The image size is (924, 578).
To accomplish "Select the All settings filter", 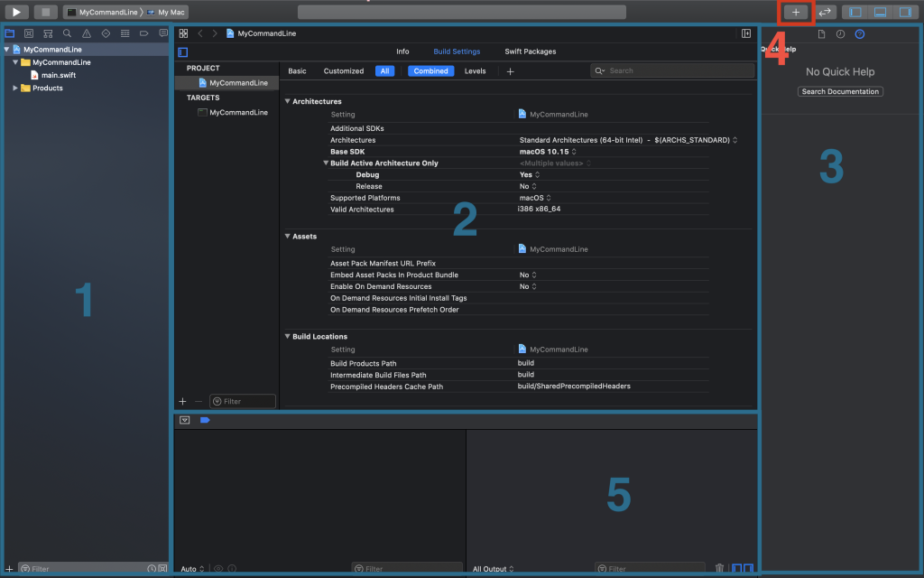I will [x=384, y=70].
